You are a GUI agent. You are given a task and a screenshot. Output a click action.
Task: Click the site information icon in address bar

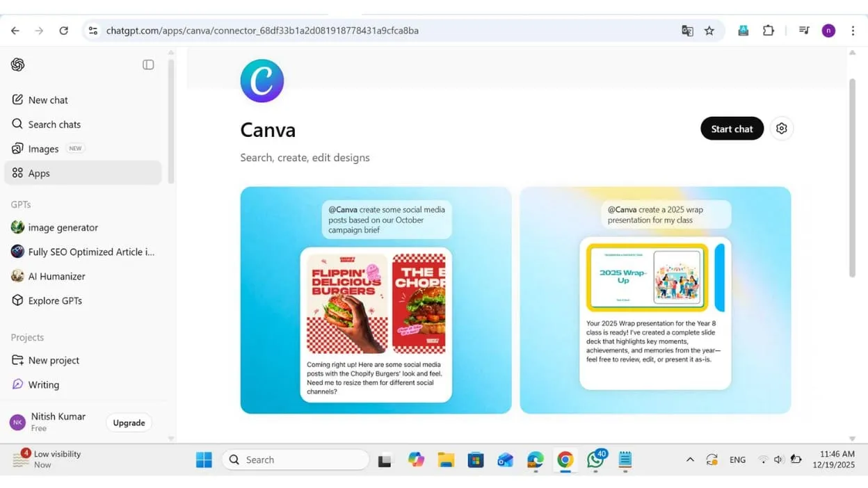click(93, 31)
